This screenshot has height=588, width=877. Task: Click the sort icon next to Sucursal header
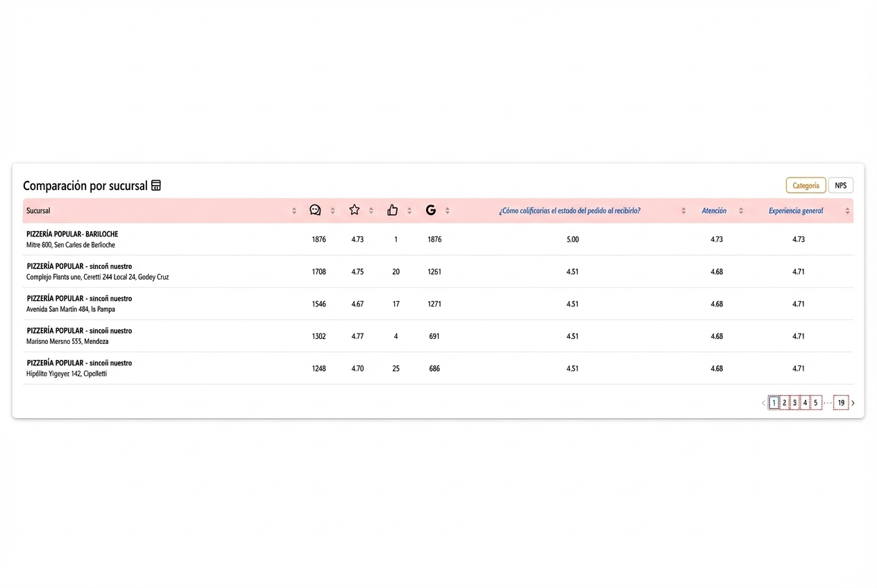pyautogui.click(x=293, y=210)
